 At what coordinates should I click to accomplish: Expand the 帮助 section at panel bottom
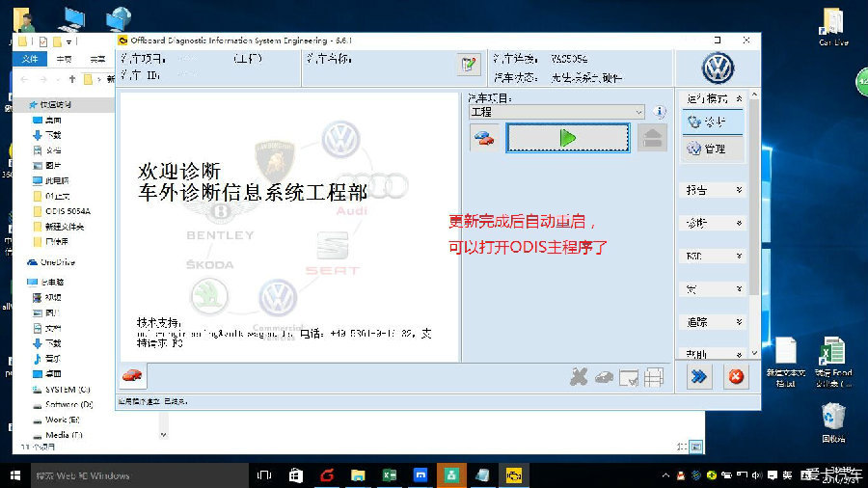coord(714,354)
